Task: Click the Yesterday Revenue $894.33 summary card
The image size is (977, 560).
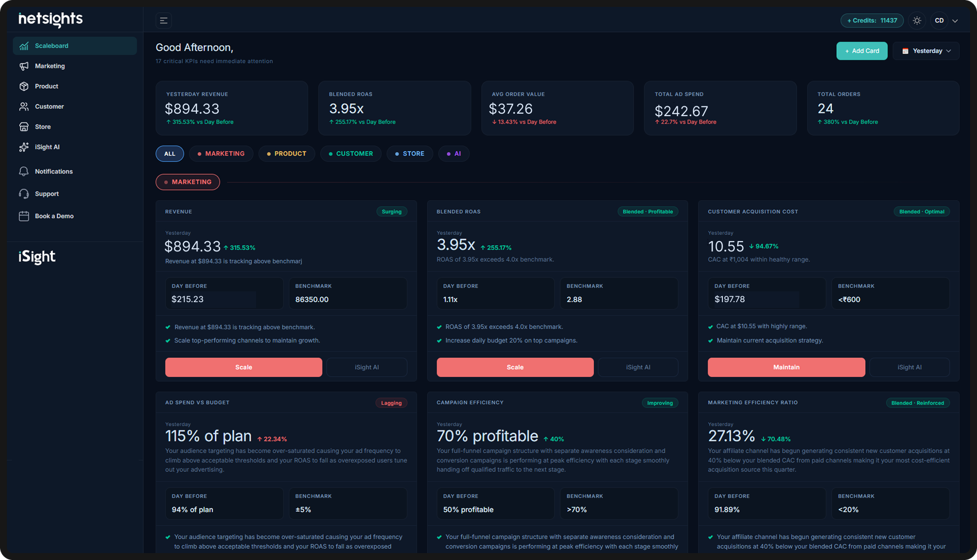Action: click(x=231, y=108)
